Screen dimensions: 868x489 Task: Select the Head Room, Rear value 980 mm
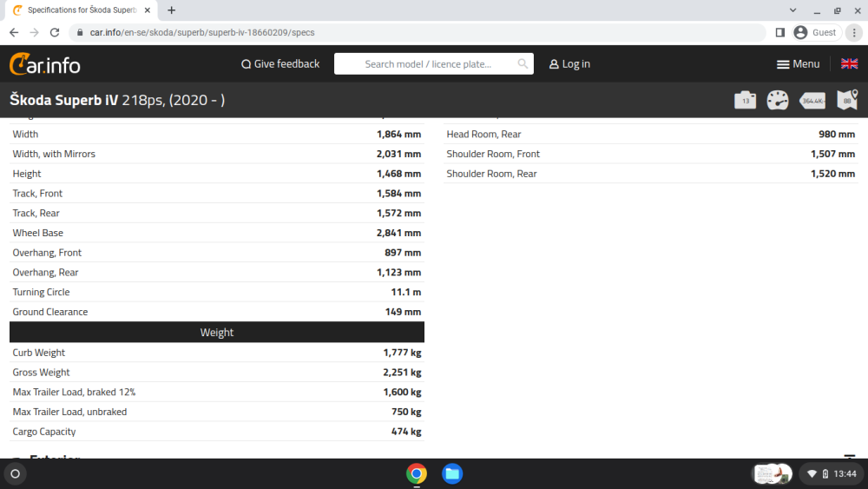(837, 134)
